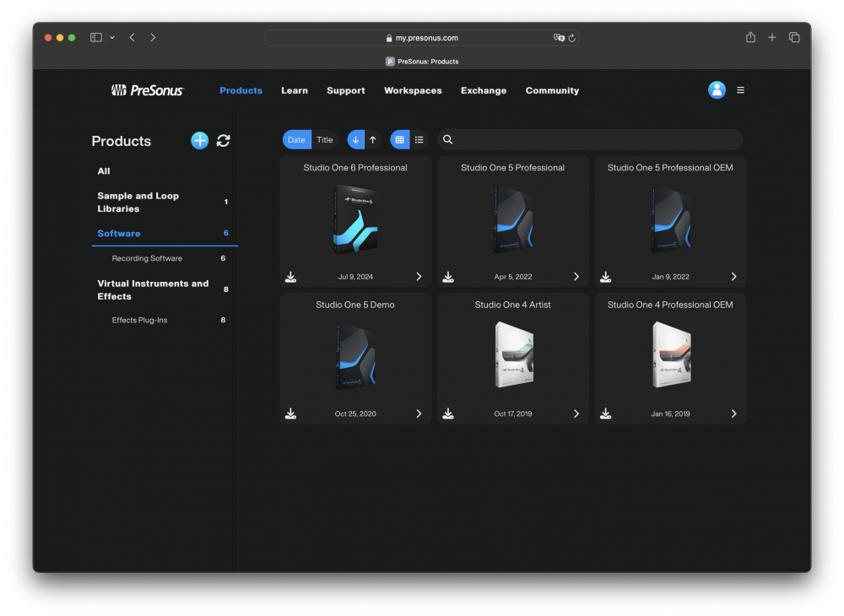Switch to grid view
Screen dimensions: 844x616
point(399,140)
